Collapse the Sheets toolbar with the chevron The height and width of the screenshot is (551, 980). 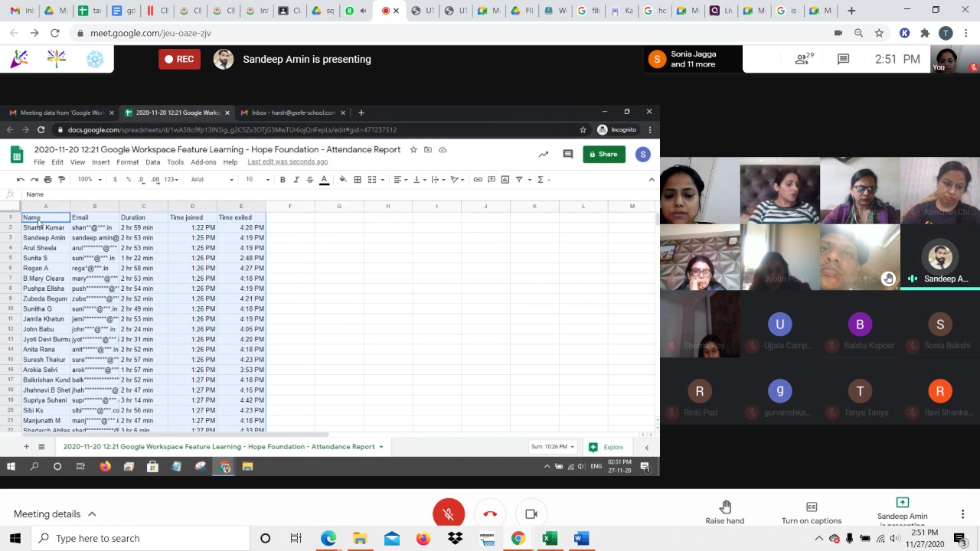[652, 179]
